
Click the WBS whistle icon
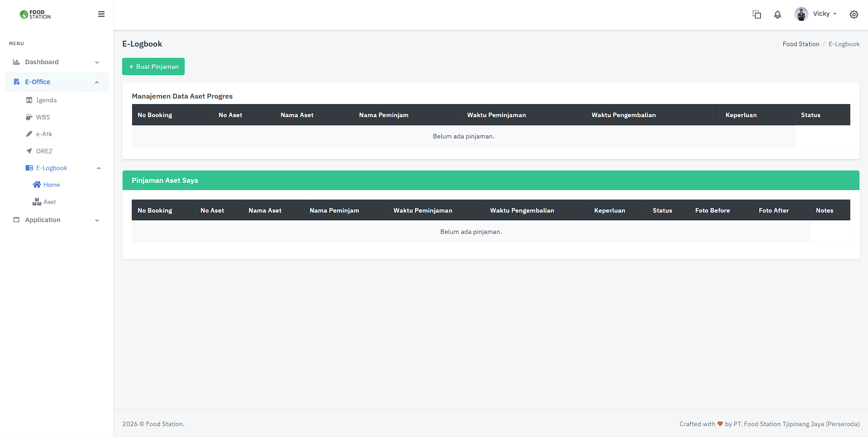pos(29,117)
